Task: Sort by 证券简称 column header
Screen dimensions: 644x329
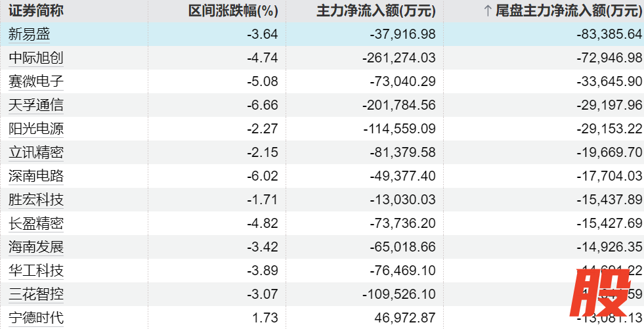Action: click(36, 11)
